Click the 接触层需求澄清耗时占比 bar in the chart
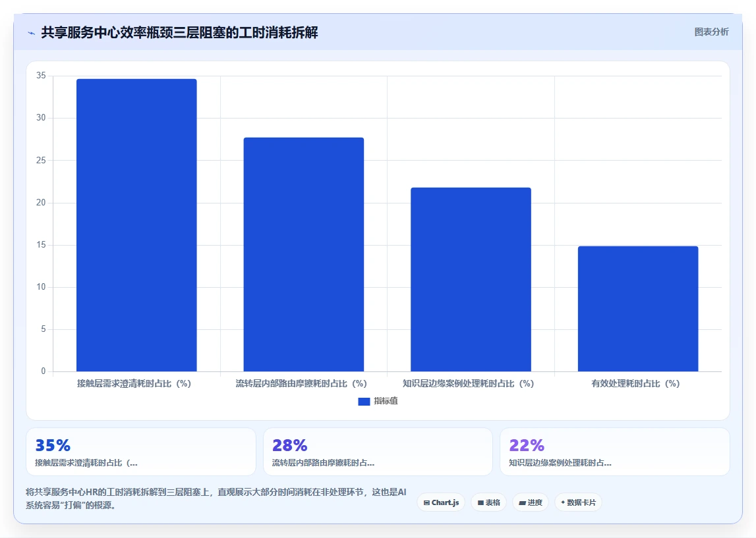The width and height of the screenshot is (756, 538). [136, 225]
